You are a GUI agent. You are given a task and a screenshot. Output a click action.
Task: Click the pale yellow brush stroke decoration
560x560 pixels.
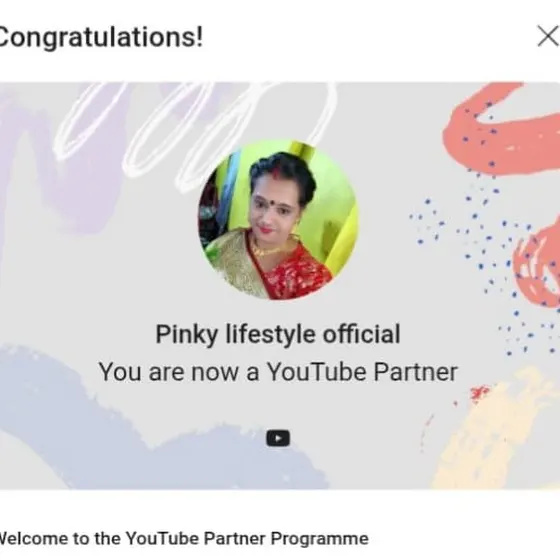click(496, 429)
